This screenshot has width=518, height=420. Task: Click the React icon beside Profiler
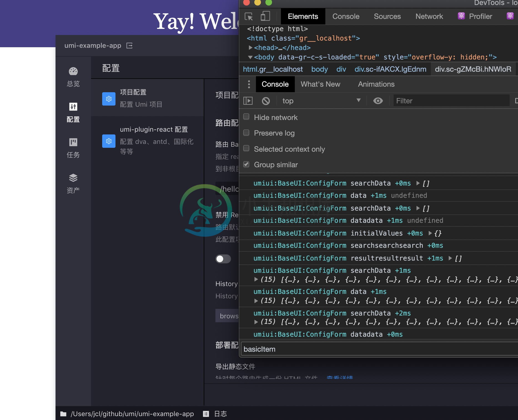pos(461,16)
